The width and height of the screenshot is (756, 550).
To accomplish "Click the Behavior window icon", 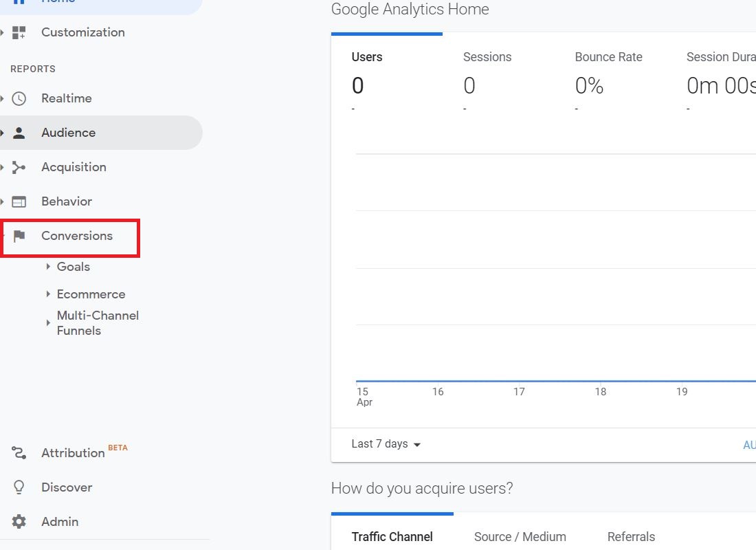I will [x=19, y=201].
